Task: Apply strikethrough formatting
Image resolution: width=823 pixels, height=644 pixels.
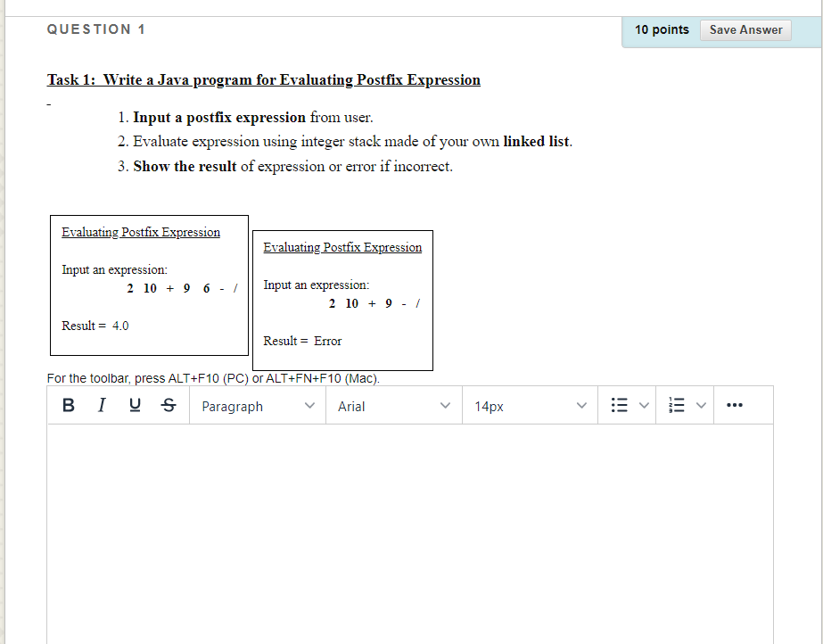Action: click(x=168, y=405)
